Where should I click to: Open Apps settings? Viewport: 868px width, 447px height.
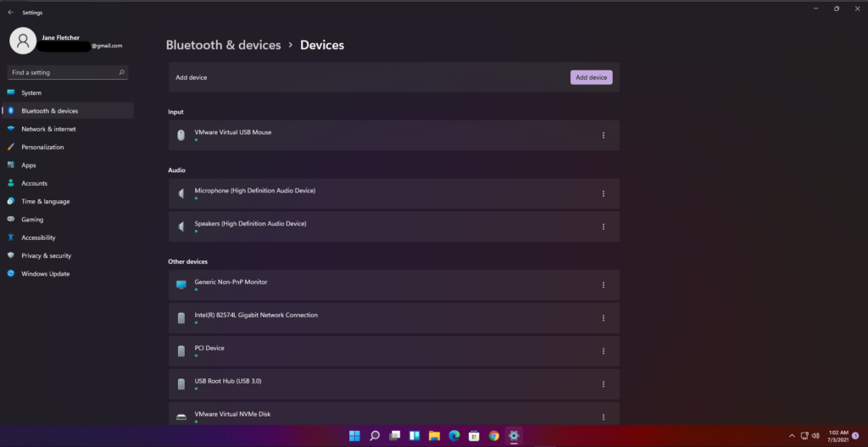68,165
